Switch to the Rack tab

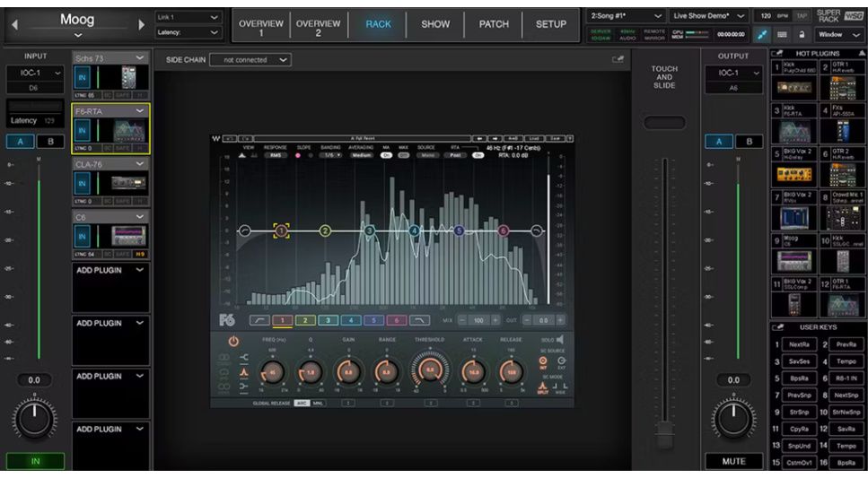pos(378,25)
